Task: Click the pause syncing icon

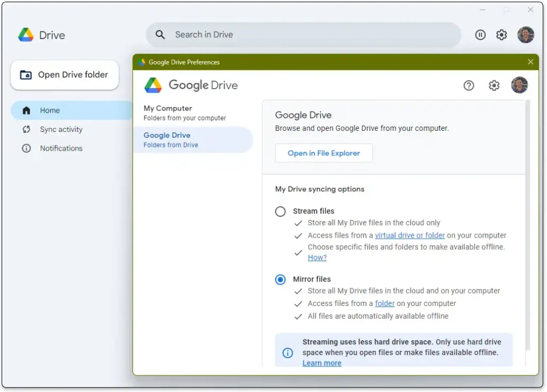Action: click(x=480, y=35)
